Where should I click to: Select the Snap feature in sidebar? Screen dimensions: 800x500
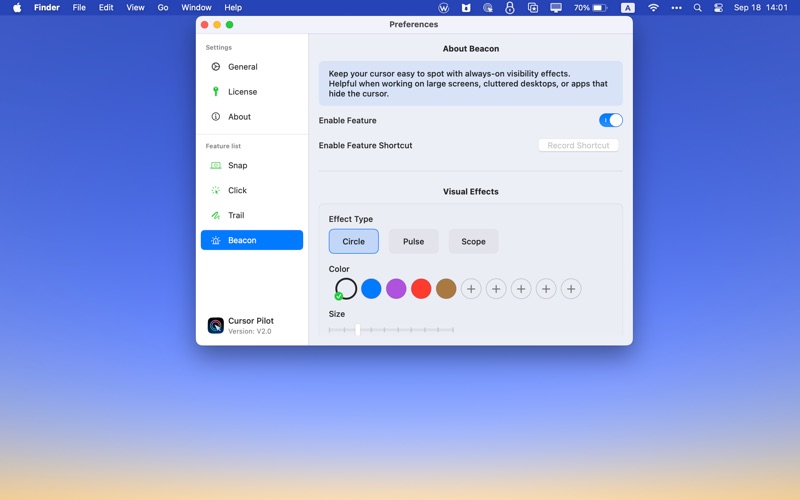pyautogui.click(x=252, y=165)
